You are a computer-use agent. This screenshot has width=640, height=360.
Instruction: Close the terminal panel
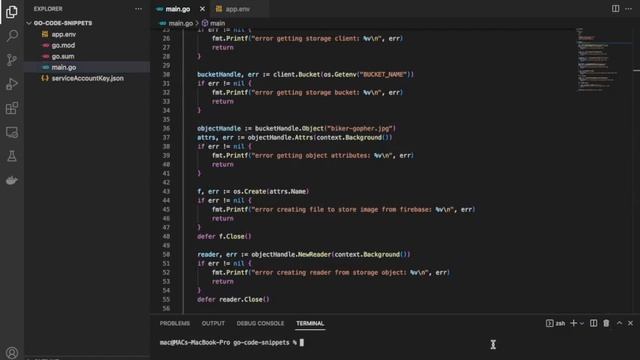pyautogui.click(x=631, y=323)
